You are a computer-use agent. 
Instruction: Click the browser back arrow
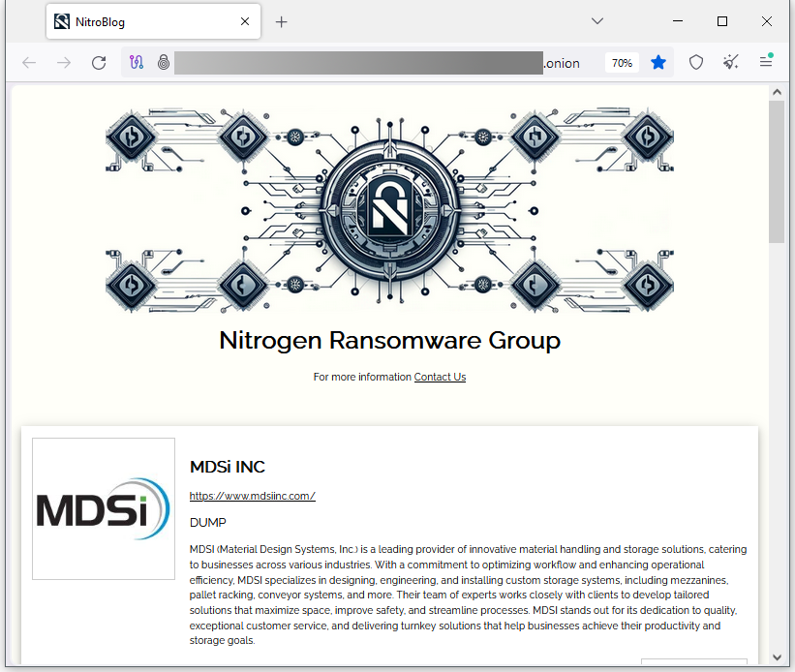tap(29, 63)
